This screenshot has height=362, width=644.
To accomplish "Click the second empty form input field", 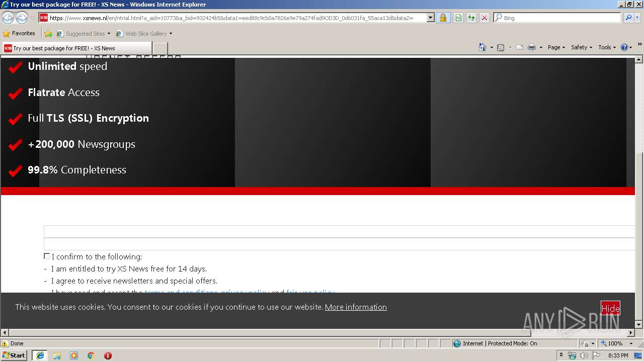I will pyautogui.click(x=340, y=244).
